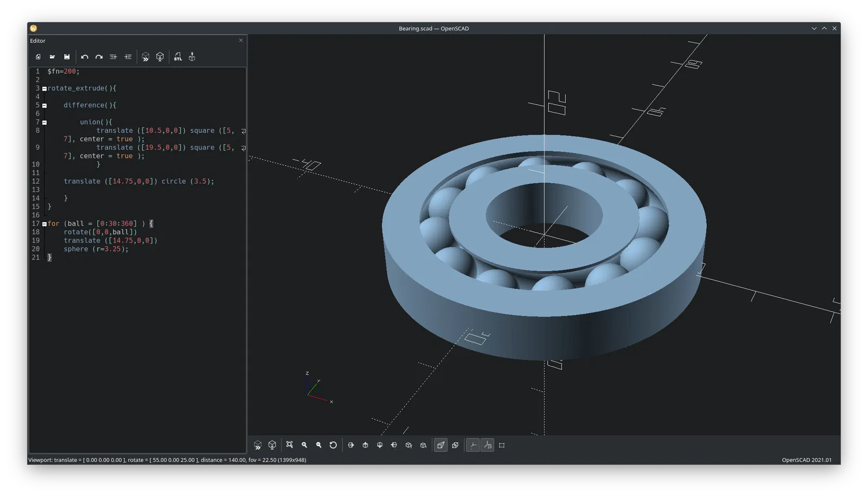Screen dimensions: 868x497
Task: Render the model from editor toolbar
Action: [160, 57]
